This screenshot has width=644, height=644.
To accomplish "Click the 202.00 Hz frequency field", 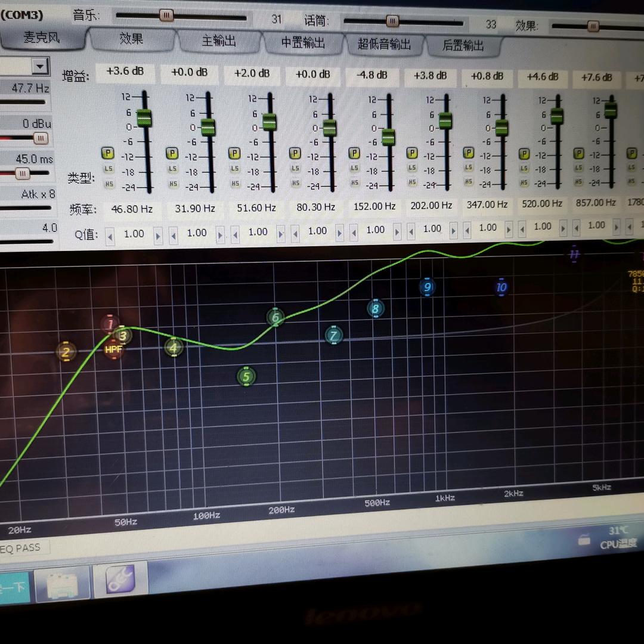I will [x=431, y=206].
